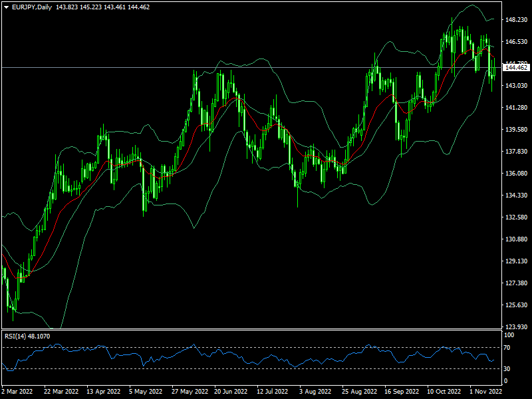
Task: Click the 129.130 price scale label
Action: [517, 261]
